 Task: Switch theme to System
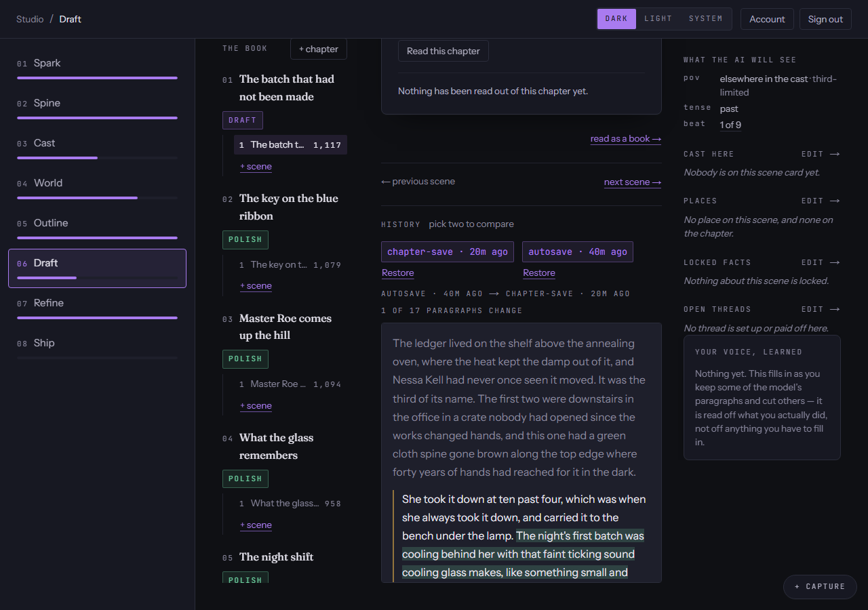(705, 19)
